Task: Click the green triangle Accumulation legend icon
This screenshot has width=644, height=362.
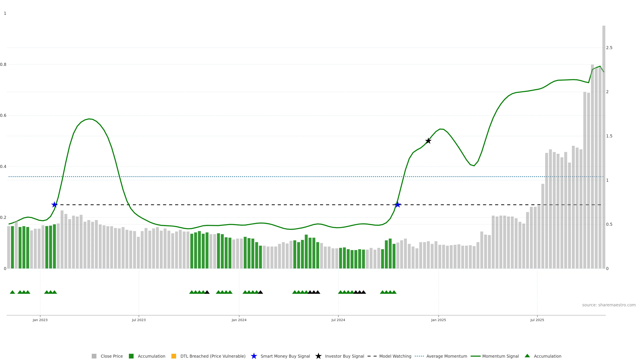Action: pyautogui.click(x=527, y=356)
